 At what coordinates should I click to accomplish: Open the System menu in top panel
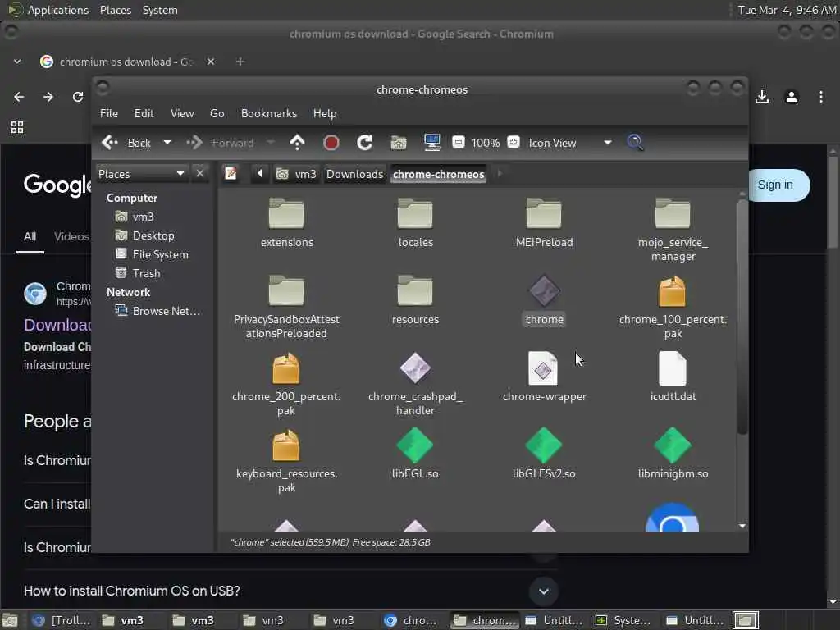click(160, 10)
